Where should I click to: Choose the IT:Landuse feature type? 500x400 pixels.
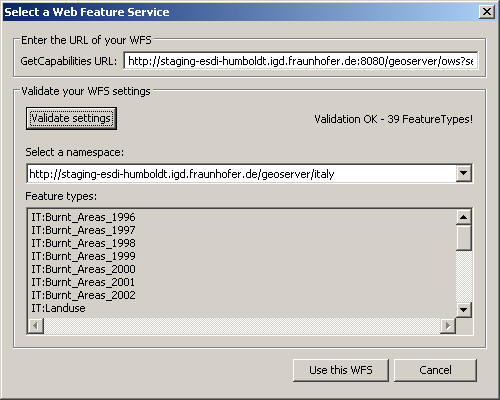pyautogui.click(x=58, y=308)
